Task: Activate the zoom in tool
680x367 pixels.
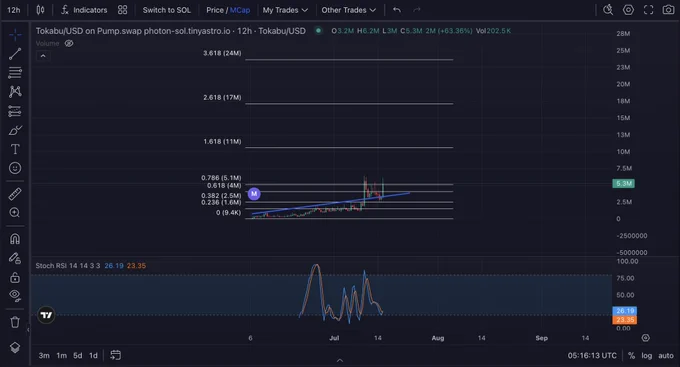Action: point(15,213)
